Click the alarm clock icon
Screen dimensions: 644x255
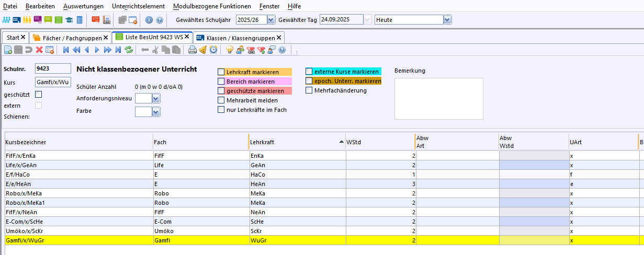[x=213, y=50]
